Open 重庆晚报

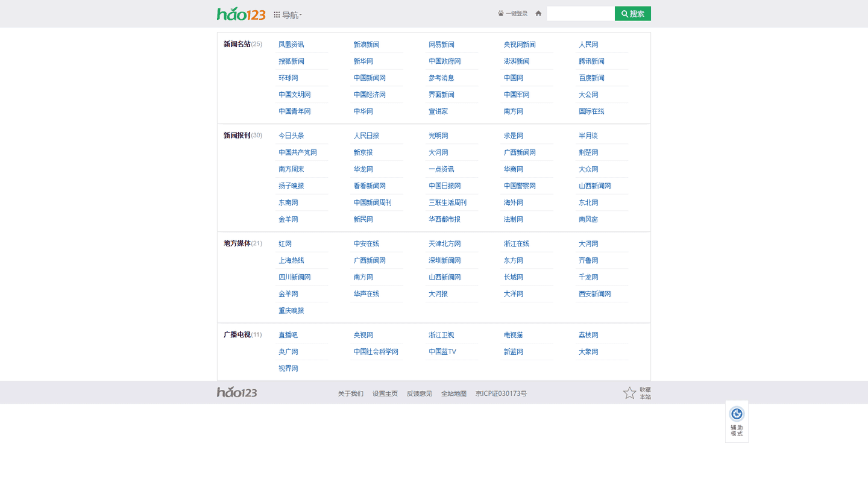pyautogui.click(x=291, y=311)
